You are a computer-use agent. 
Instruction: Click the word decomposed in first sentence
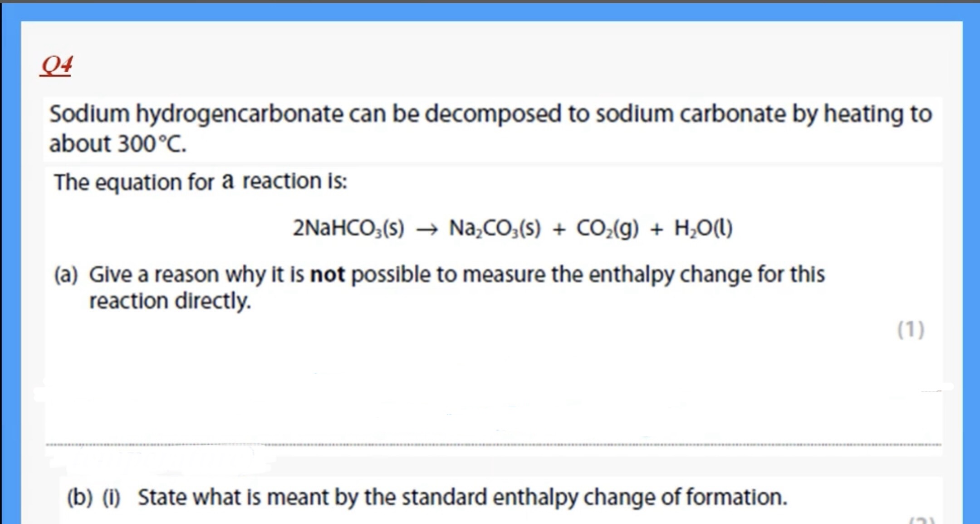[x=493, y=113]
